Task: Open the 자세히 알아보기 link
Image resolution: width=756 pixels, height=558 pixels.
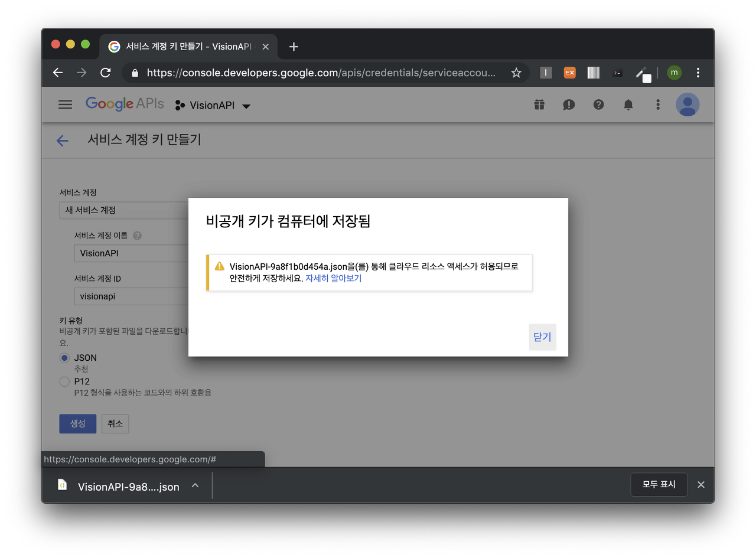Action: 333,278
